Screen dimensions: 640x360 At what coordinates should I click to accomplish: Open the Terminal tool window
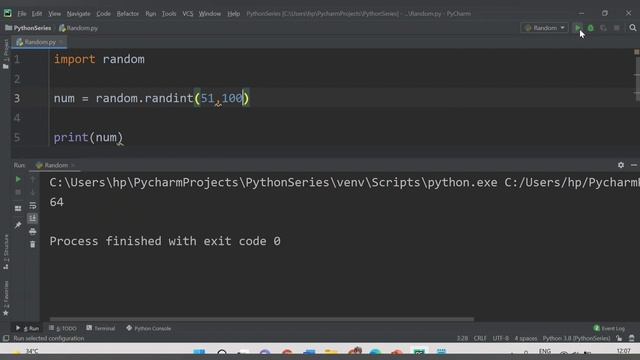pyautogui.click(x=101, y=328)
